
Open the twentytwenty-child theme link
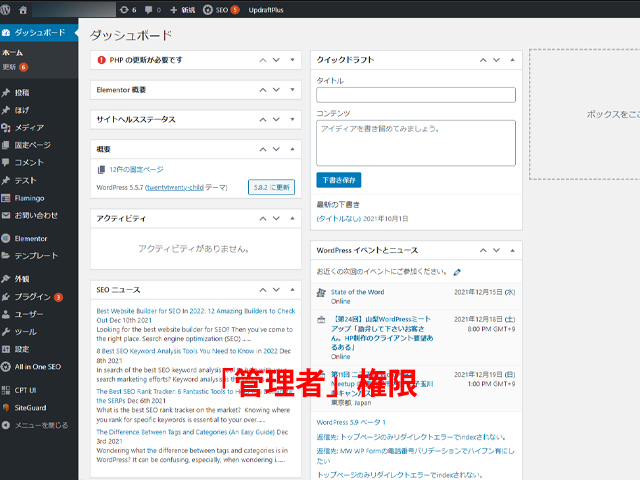pos(175,188)
